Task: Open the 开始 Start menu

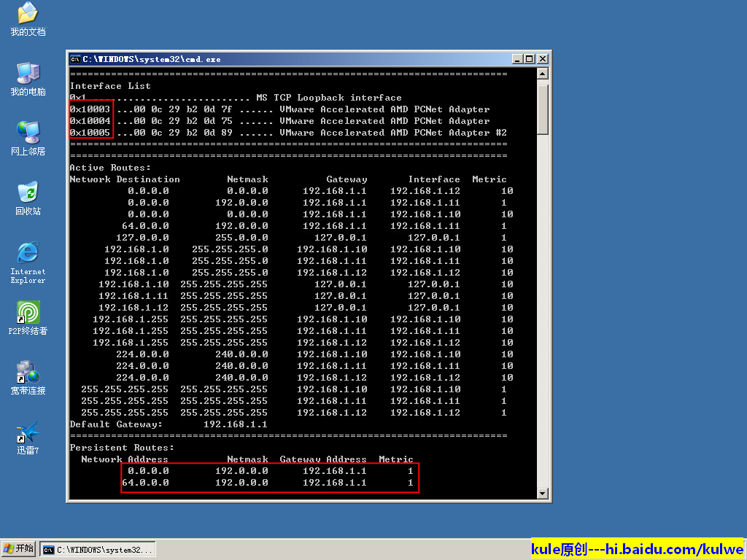Action: pyautogui.click(x=19, y=549)
